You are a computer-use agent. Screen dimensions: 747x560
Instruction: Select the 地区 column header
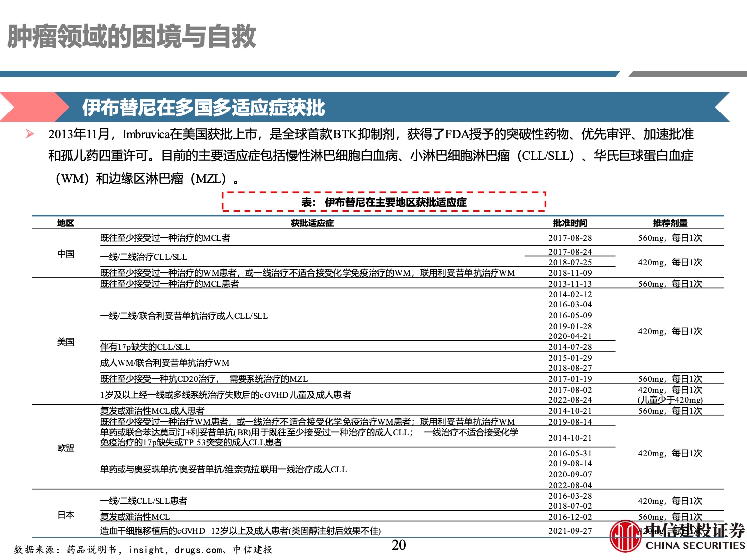tap(65, 223)
